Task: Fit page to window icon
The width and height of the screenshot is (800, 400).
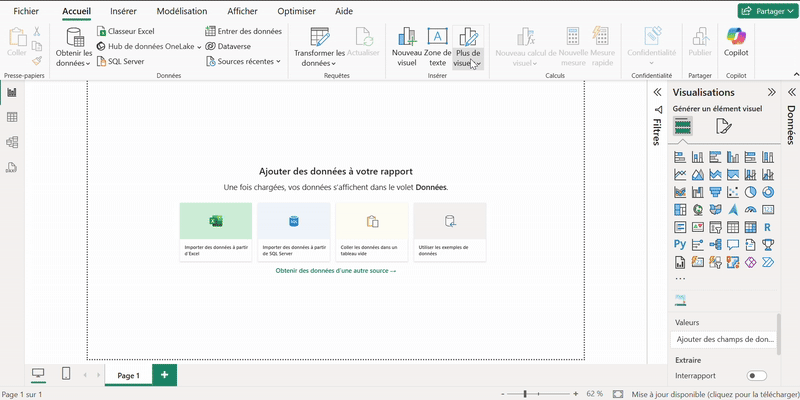Action: [x=618, y=394]
